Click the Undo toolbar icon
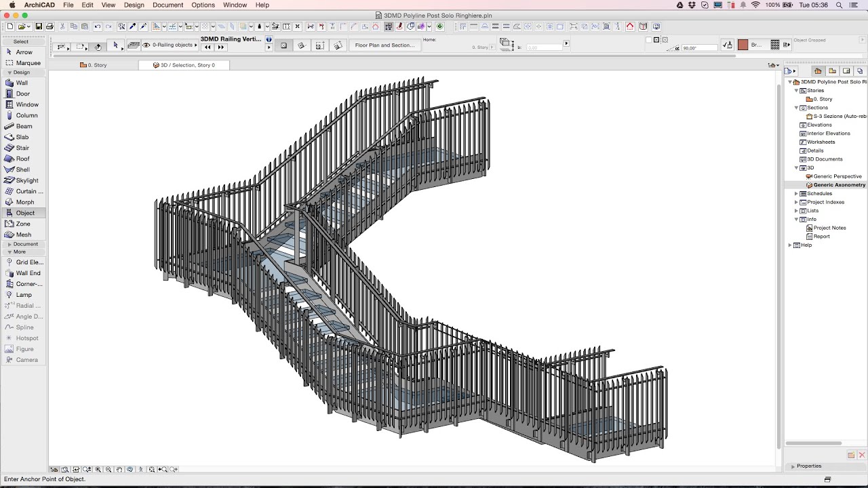868x488 pixels. pos(98,26)
